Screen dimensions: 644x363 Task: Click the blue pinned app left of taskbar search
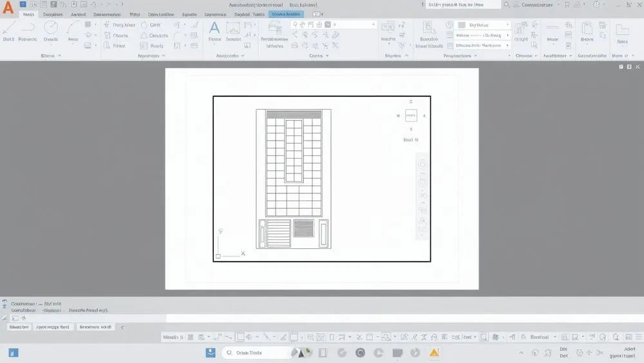tap(211, 353)
